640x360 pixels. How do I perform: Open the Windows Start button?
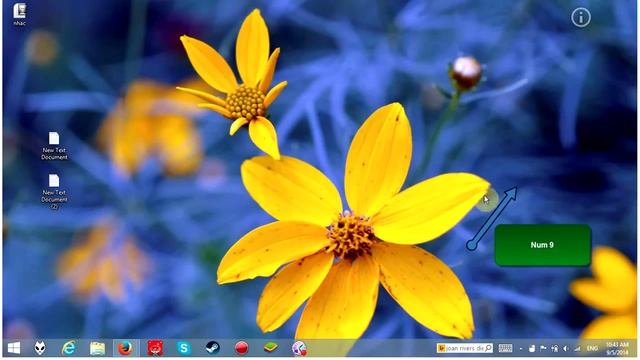coord(14,348)
